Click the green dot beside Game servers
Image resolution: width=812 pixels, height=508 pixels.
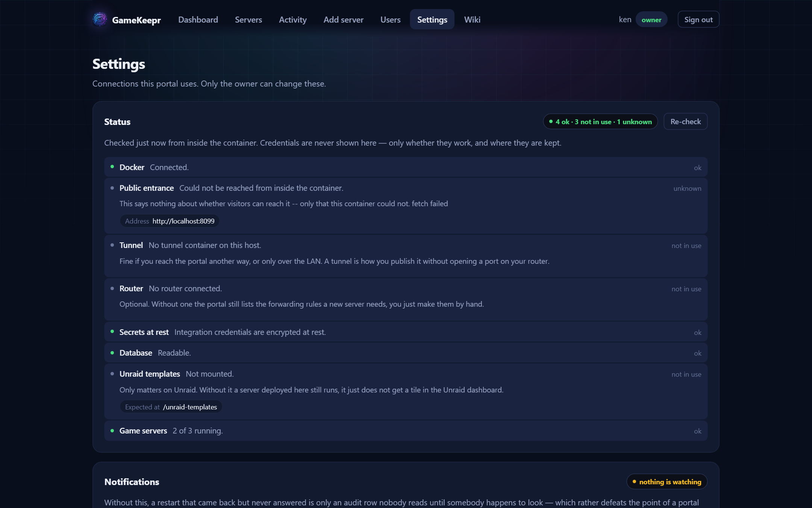[x=112, y=430]
